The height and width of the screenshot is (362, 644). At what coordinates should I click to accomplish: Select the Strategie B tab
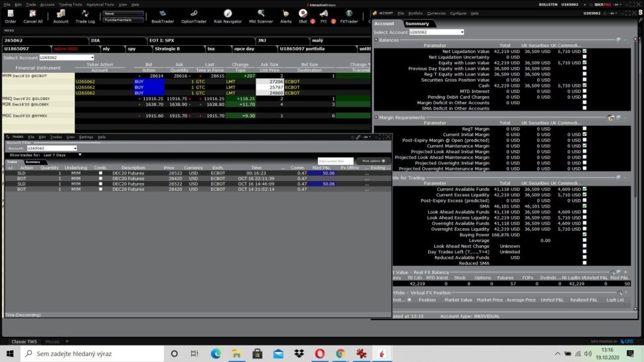click(x=178, y=49)
